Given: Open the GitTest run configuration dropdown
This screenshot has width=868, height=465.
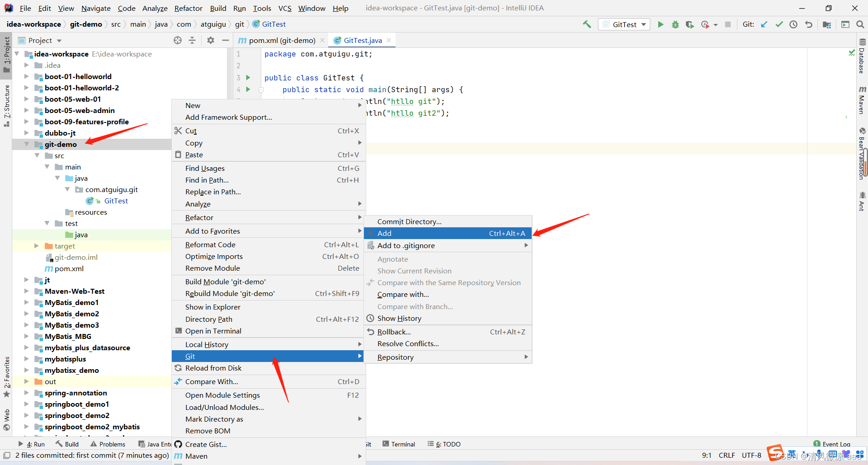Looking at the screenshot, I should click(624, 24).
